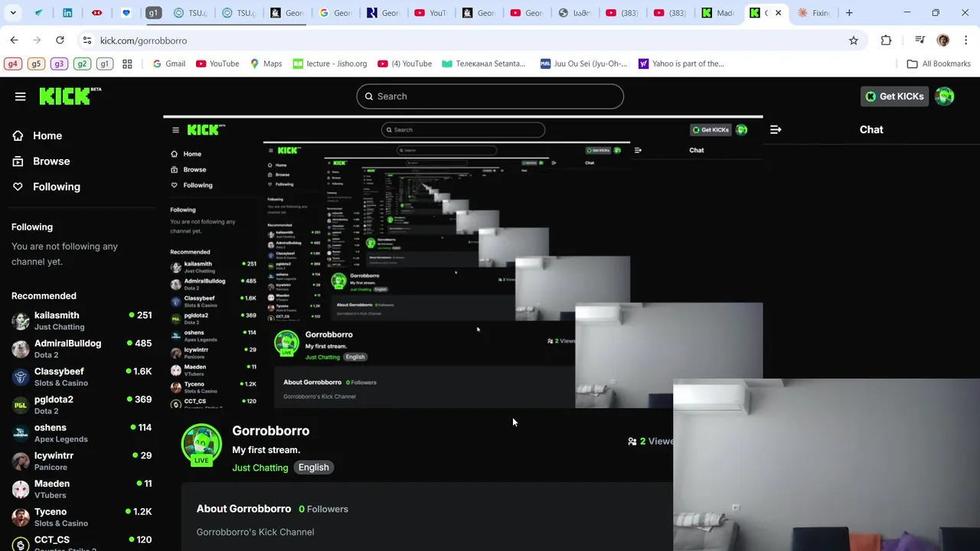Open Classybeef's avatar in Recommended
The image size is (980, 551).
[21, 377]
